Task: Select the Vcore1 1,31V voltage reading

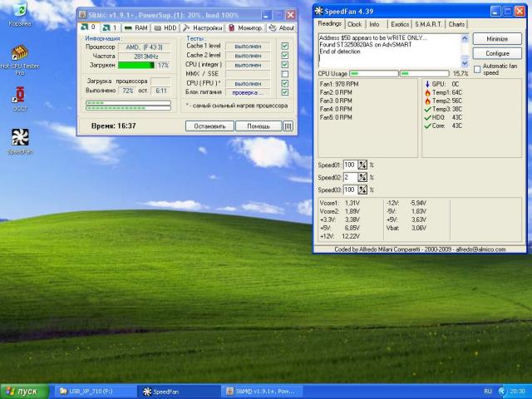Action: click(x=340, y=203)
